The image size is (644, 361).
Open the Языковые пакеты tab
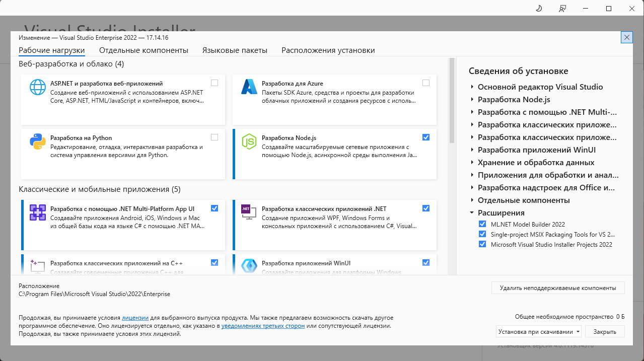click(235, 50)
